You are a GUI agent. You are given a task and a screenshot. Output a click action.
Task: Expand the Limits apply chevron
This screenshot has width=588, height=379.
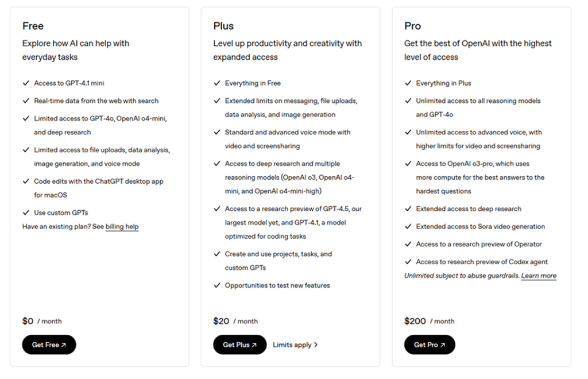click(x=316, y=345)
